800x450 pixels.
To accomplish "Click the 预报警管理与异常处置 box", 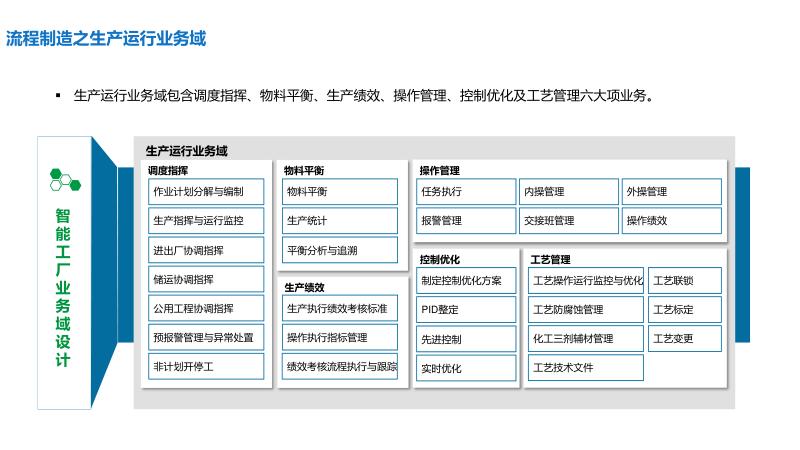I will [x=206, y=337].
